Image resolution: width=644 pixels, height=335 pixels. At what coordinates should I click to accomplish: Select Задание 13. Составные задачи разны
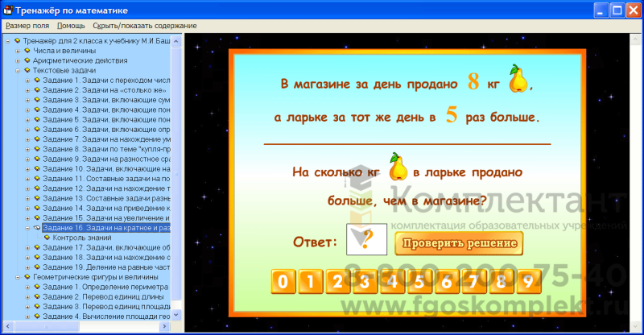pyautogui.click(x=106, y=199)
